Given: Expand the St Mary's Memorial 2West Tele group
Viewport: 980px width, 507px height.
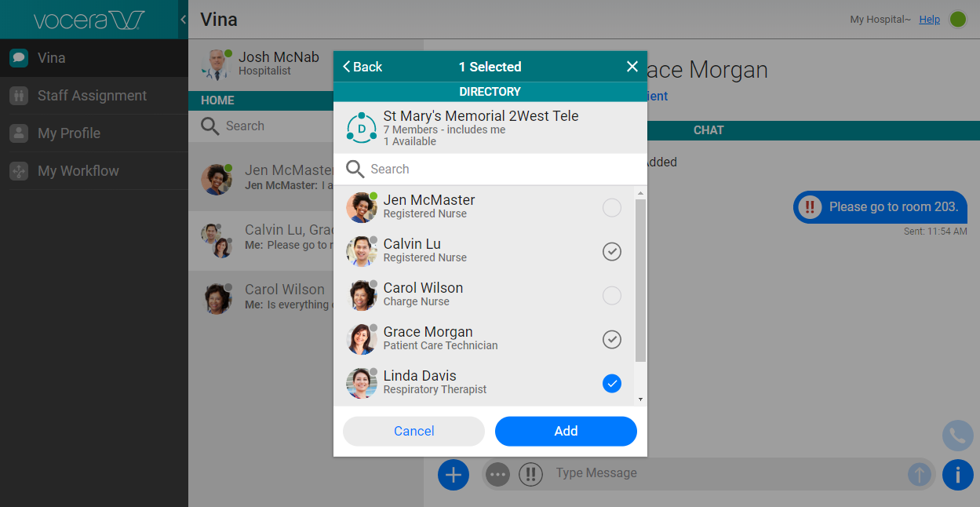Looking at the screenshot, I should point(480,126).
